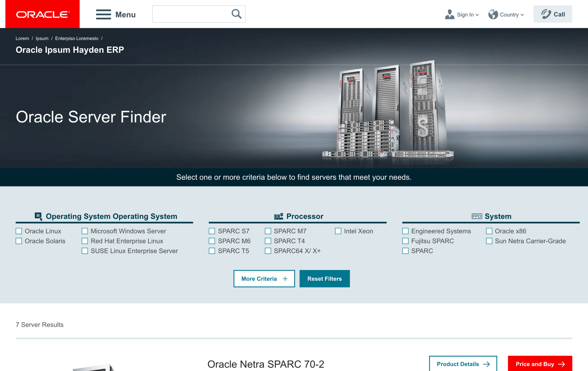Check the SPARC64 X/ X+ checkbox
588x371 pixels.
coord(268,251)
